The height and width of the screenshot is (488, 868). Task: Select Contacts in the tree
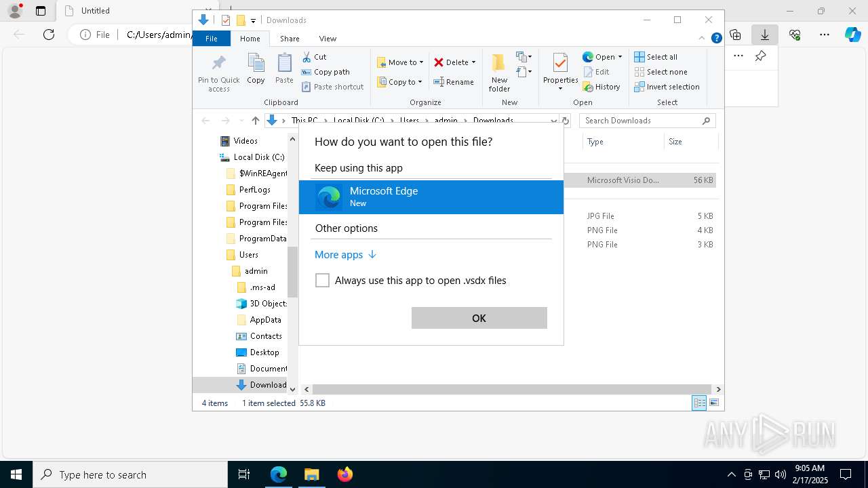(x=258, y=336)
